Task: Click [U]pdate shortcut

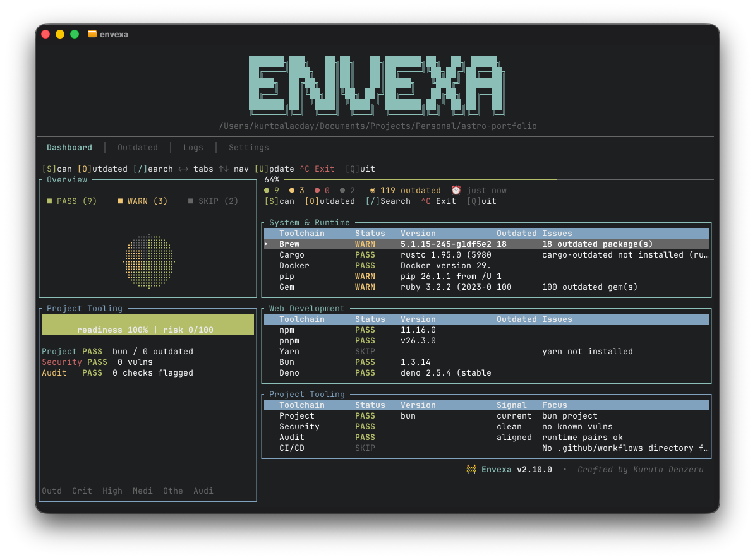Action: click(x=274, y=169)
